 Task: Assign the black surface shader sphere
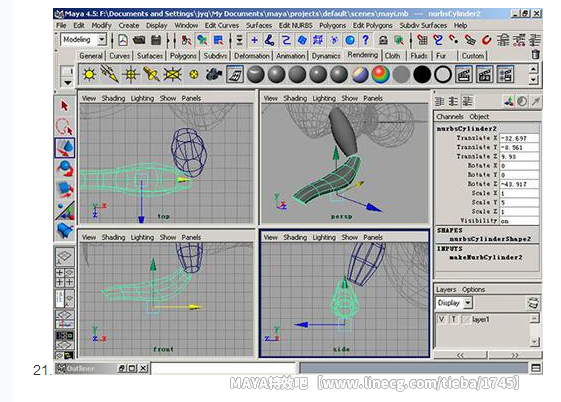422,75
